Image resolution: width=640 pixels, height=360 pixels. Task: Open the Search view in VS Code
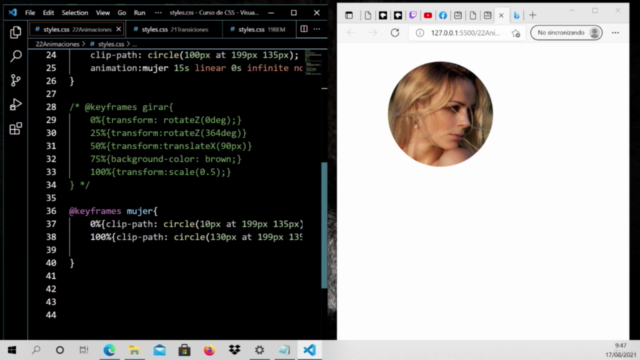coord(16,56)
